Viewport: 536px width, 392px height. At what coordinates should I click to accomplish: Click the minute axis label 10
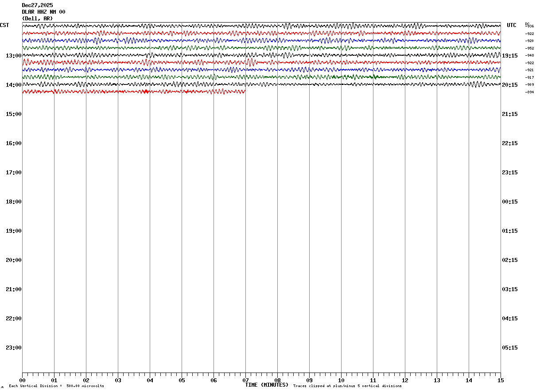pos(341,380)
